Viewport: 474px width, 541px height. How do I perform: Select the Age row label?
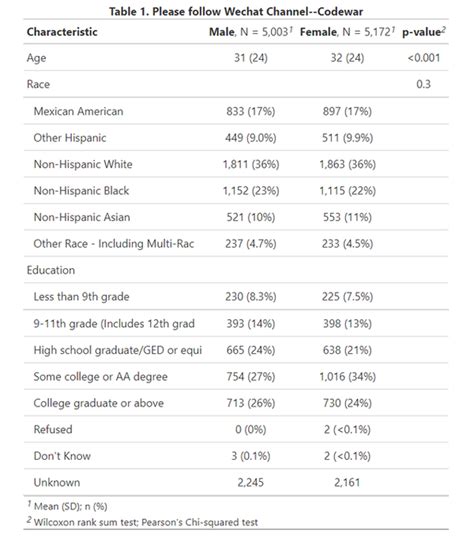tap(36, 58)
